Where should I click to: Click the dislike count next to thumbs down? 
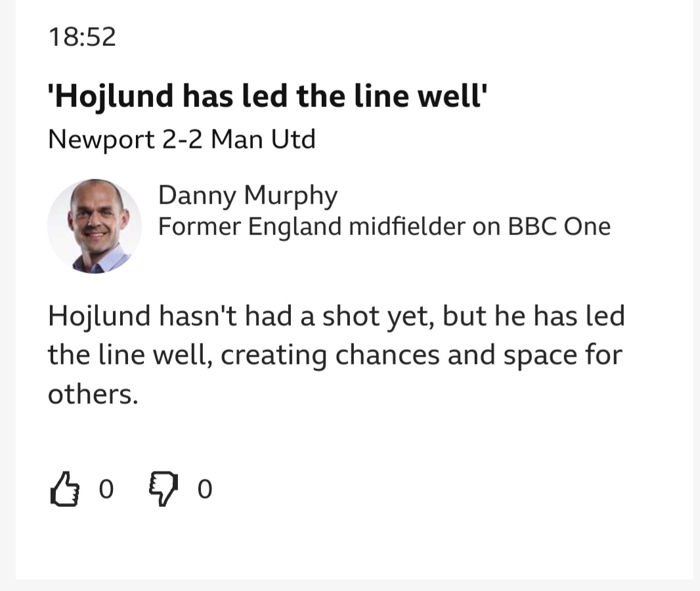click(205, 490)
